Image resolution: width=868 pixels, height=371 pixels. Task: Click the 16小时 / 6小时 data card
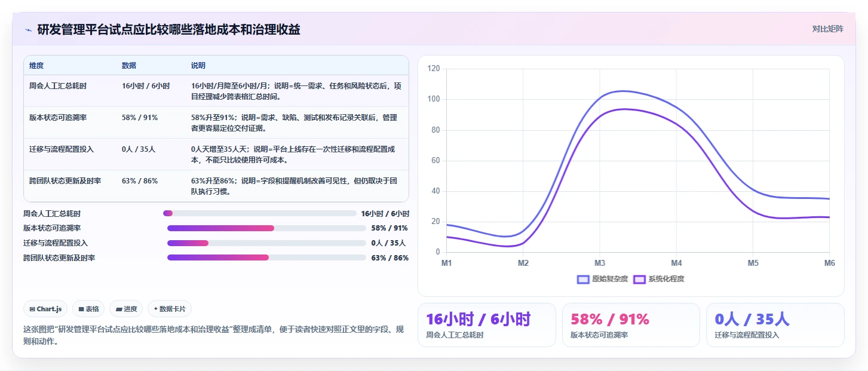(x=486, y=325)
